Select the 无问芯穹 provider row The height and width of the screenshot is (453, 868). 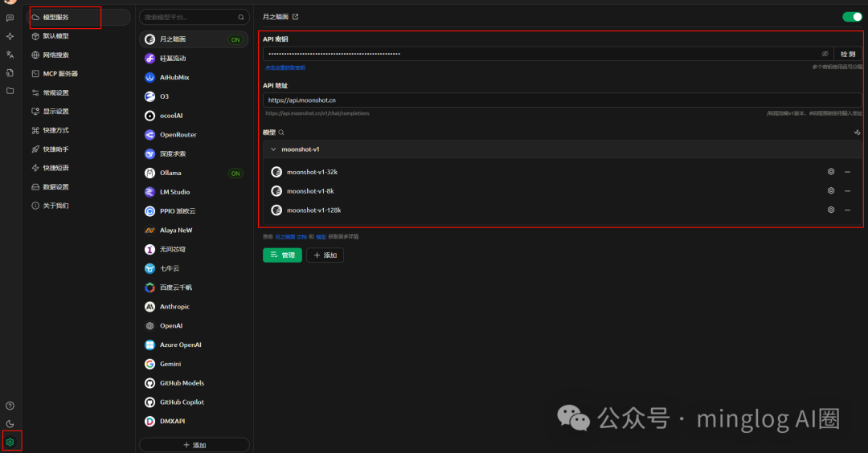(x=194, y=249)
